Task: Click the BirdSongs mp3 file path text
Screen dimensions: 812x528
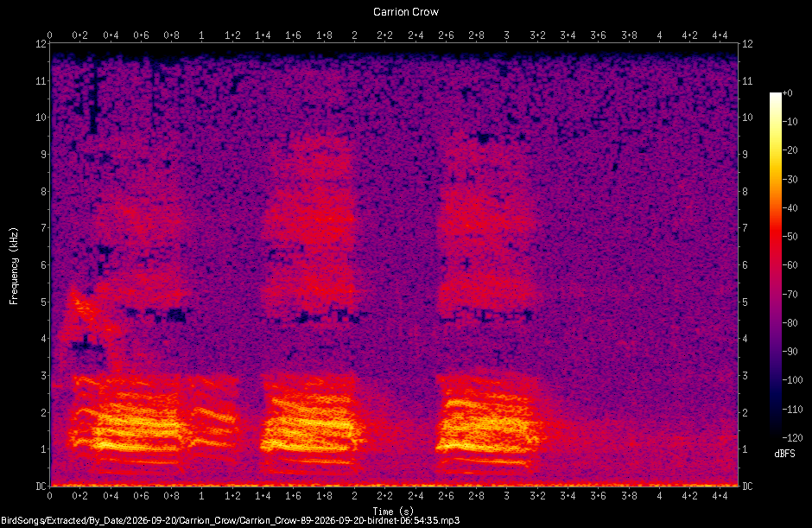Action: point(230,520)
